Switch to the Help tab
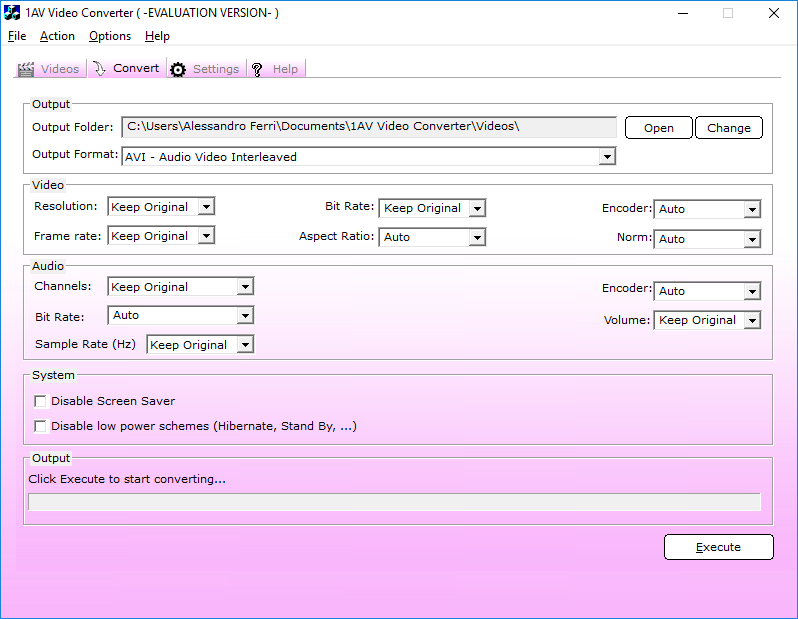798x619 pixels. pyautogui.click(x=276, y=69)
